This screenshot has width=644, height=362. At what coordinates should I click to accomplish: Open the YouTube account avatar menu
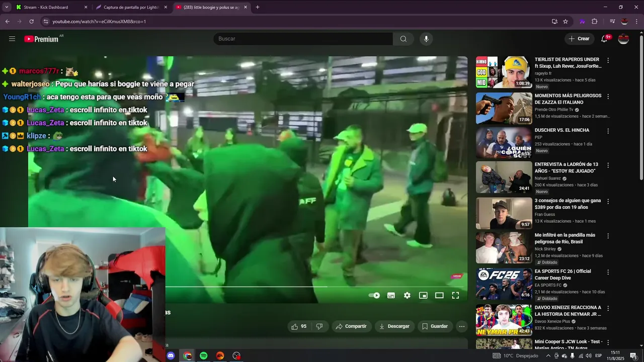click(623, 39)
